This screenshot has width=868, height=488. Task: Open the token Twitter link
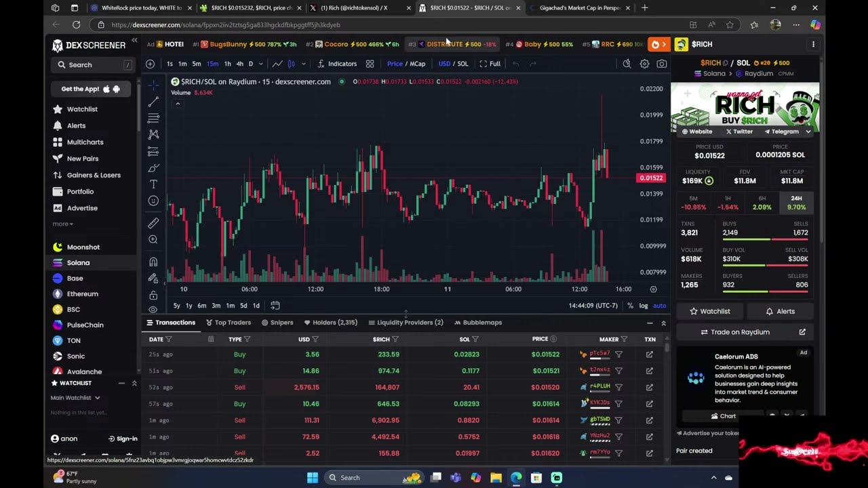739,131
